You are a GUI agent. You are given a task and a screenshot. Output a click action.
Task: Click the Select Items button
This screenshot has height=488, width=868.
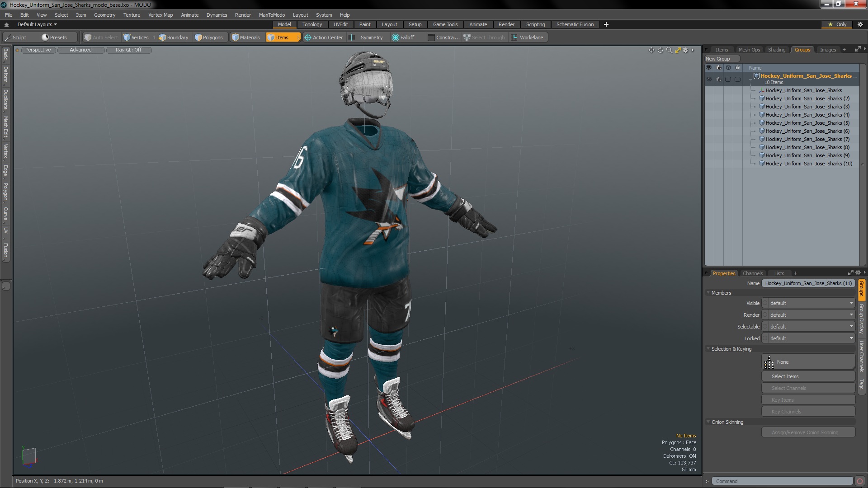point(808,376)
